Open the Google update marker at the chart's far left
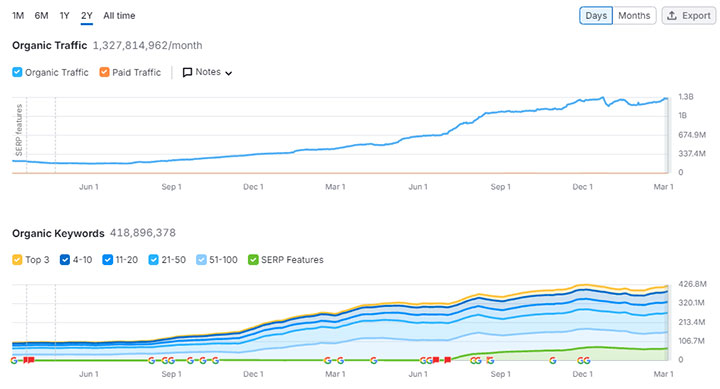Image resolution: width=720 pixels, height=389 pixels. click(x=14, y=360)
